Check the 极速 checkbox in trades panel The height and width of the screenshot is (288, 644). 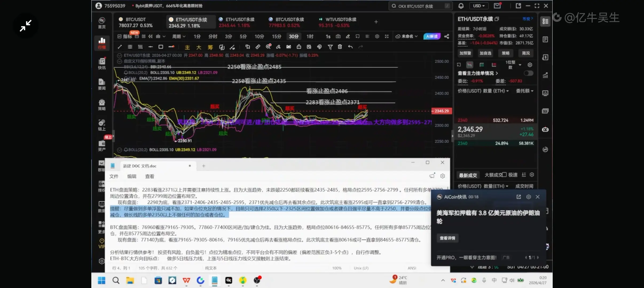[x=504, y=175]
